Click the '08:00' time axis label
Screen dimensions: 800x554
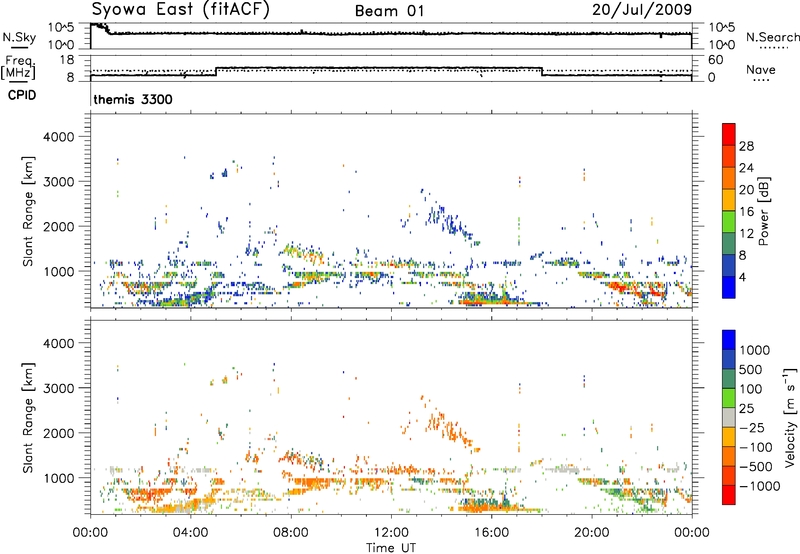291,533
